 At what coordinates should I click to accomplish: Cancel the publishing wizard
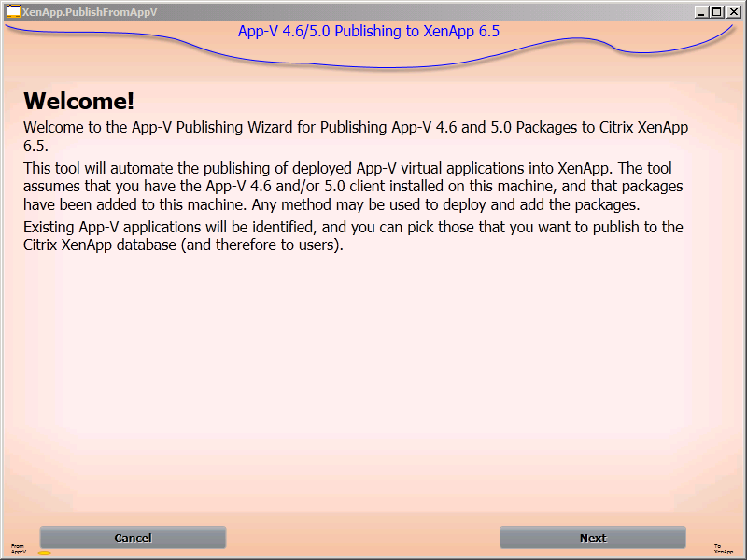tap(133, 538)
